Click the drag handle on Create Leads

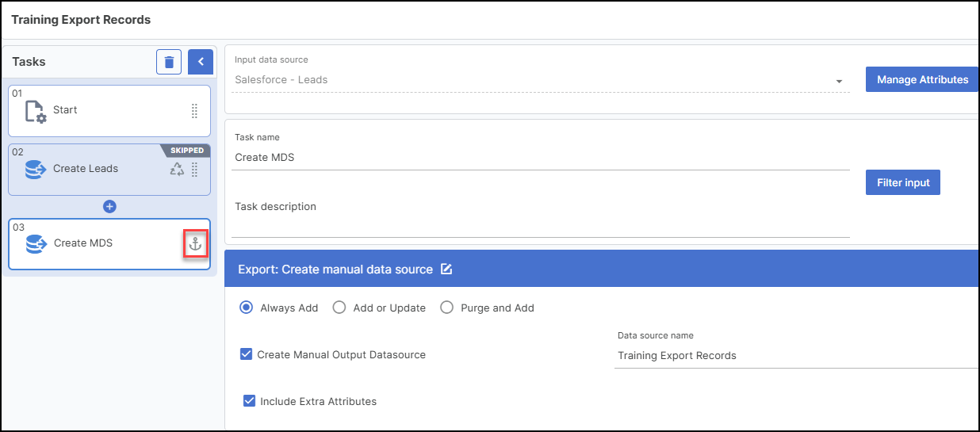194,169
